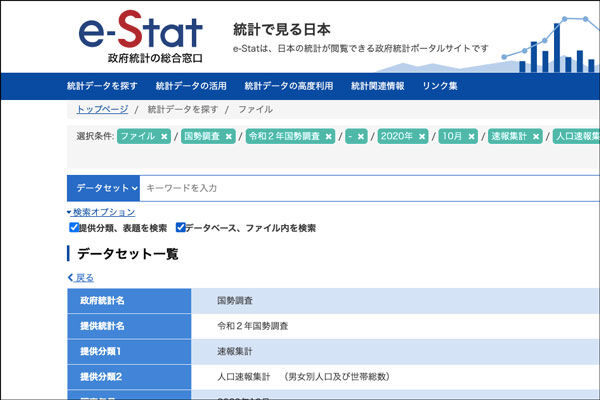Screen dimensions: 600x400
Task: Remove the ファイル filter tag
Action: [164, 136]
